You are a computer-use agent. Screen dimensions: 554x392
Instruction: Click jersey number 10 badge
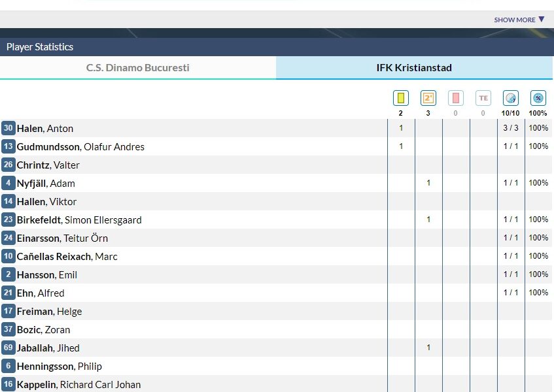(8, 256)
